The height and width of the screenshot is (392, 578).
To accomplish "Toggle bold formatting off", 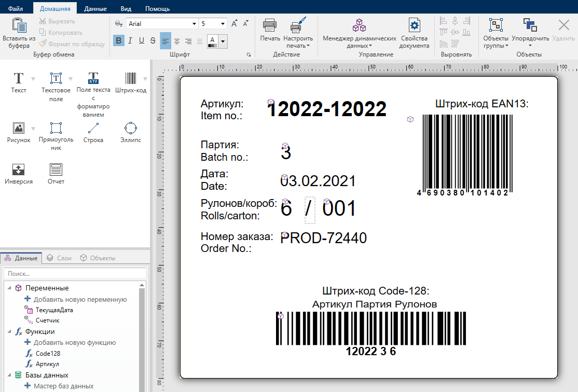I will [x=119, y=41].
